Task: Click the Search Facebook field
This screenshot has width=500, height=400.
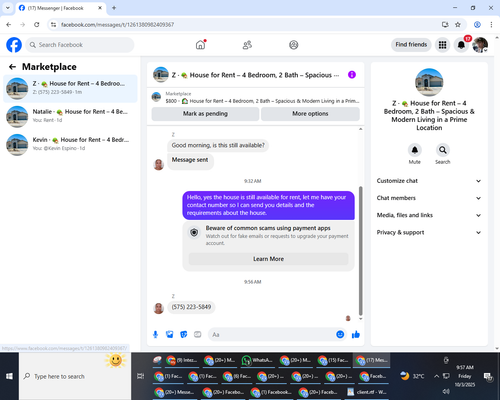Action: click(x=80, y=45)
